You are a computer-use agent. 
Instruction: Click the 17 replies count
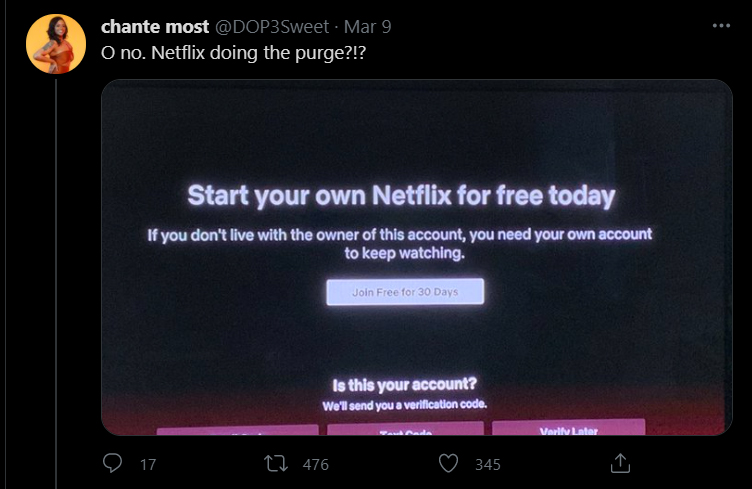tap(148, 465)
